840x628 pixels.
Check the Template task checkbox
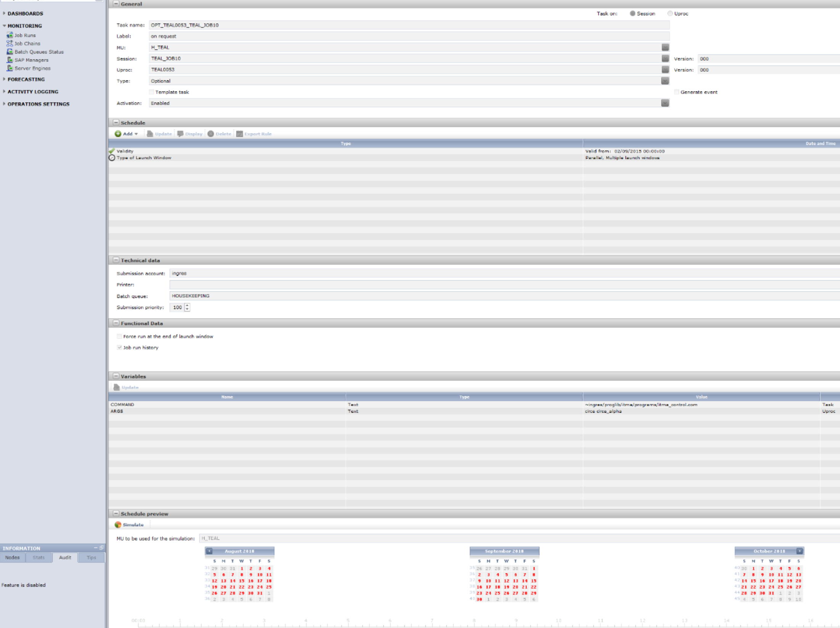(x=151, y=92)
